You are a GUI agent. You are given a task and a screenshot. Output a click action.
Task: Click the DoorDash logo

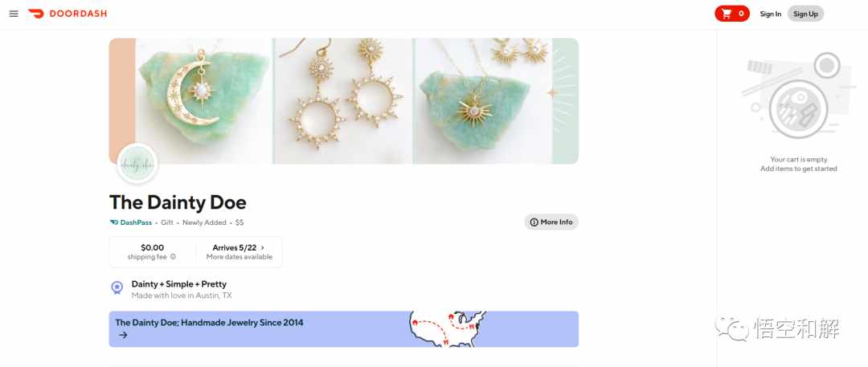tap(68, 14)
